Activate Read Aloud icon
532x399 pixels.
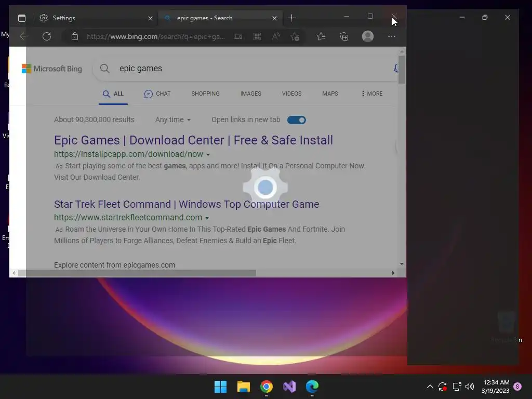(x=276, y=36)
